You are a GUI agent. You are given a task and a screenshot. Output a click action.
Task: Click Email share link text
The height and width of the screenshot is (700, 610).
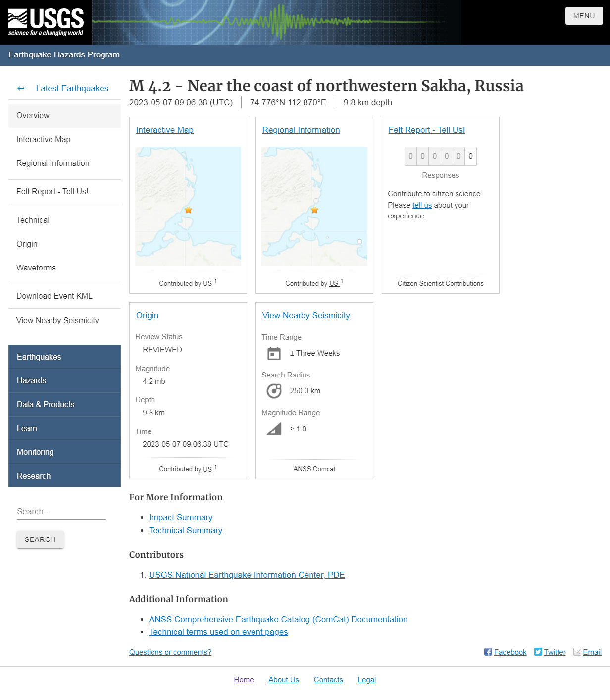click(x=592, y=652)
